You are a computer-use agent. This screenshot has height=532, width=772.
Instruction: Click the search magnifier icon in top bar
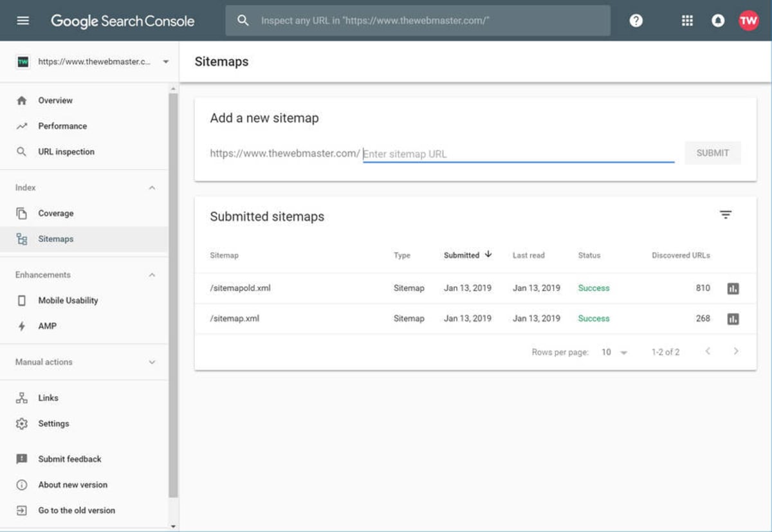coord(243,21)
